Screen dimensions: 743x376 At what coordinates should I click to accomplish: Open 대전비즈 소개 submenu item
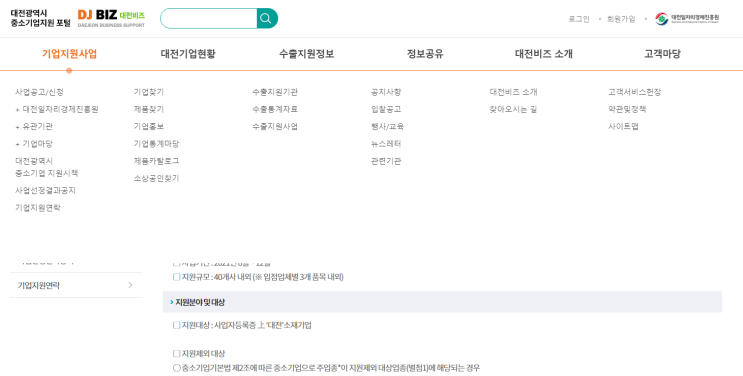click(x=513, y=92)
